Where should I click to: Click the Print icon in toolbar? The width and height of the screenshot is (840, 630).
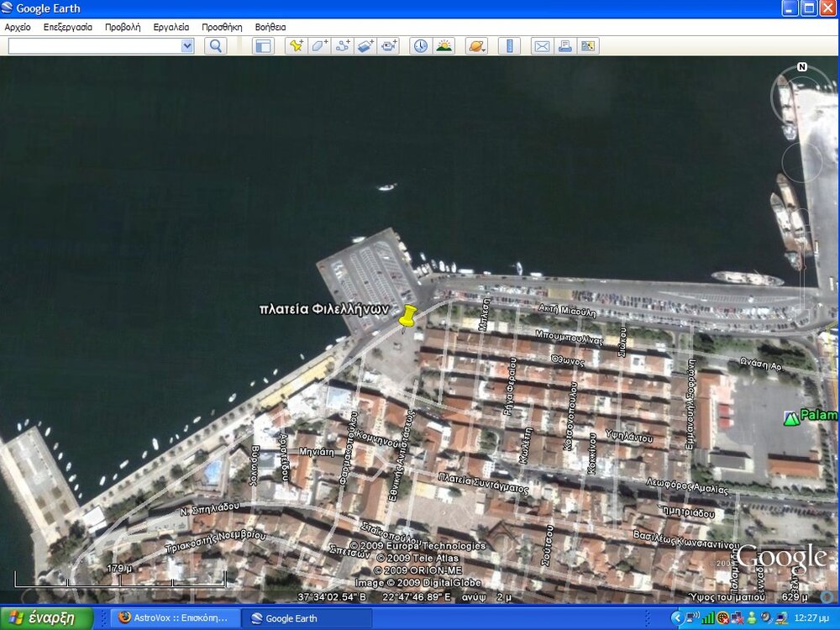pos(564,46)
